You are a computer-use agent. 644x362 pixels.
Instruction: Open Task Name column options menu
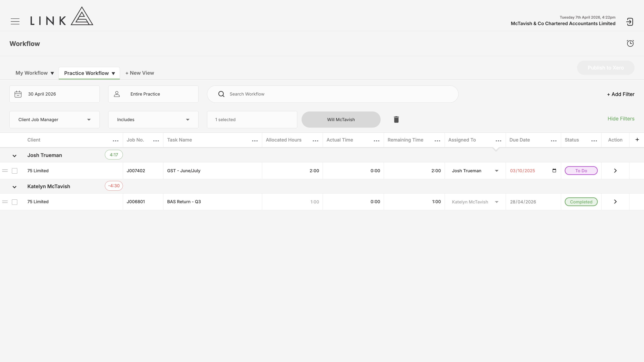pos(255,141)
